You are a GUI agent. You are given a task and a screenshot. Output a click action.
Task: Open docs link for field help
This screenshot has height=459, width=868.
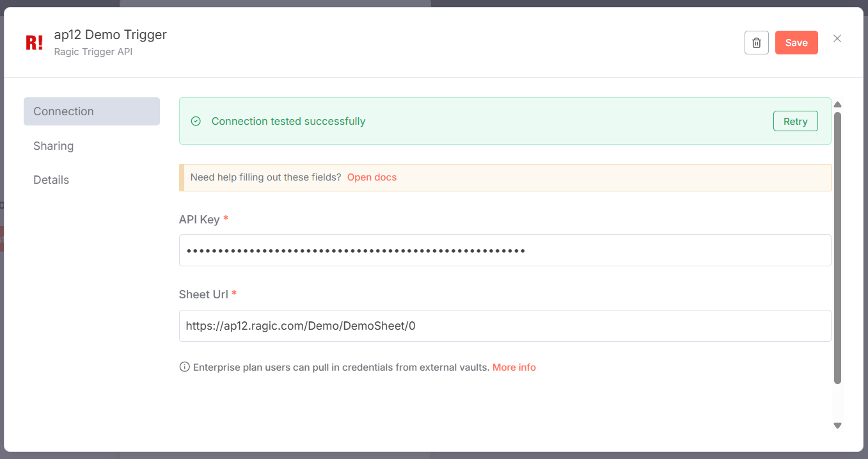tap(372, 177)
